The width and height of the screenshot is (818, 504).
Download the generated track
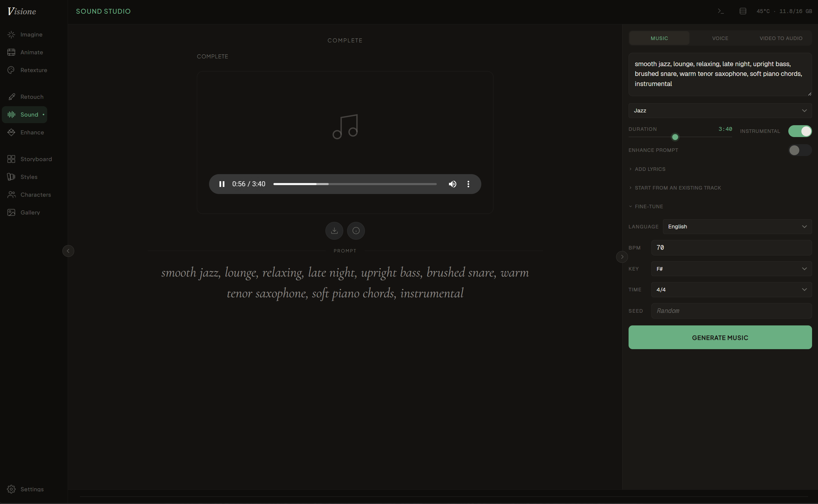click(x=334, y=231)
